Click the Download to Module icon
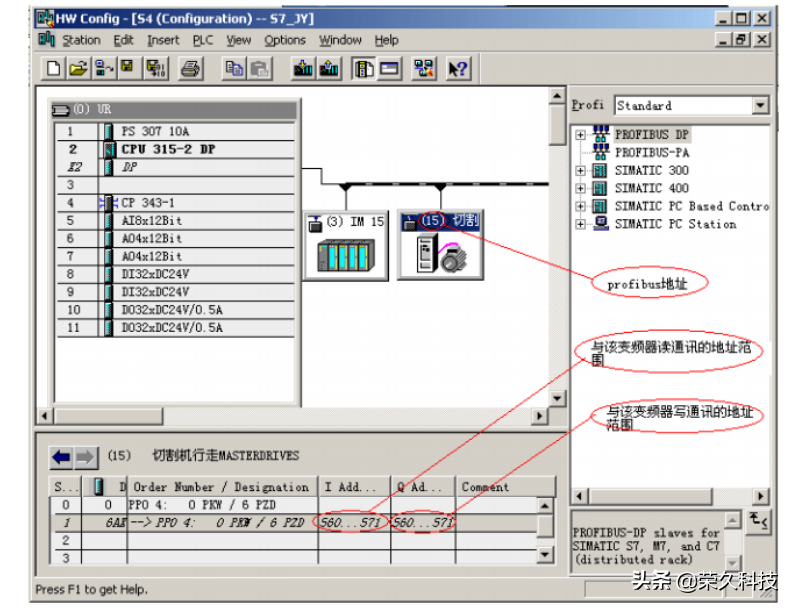Image resolution: width=796 pixels, height=609 pixels. (303, 68)
